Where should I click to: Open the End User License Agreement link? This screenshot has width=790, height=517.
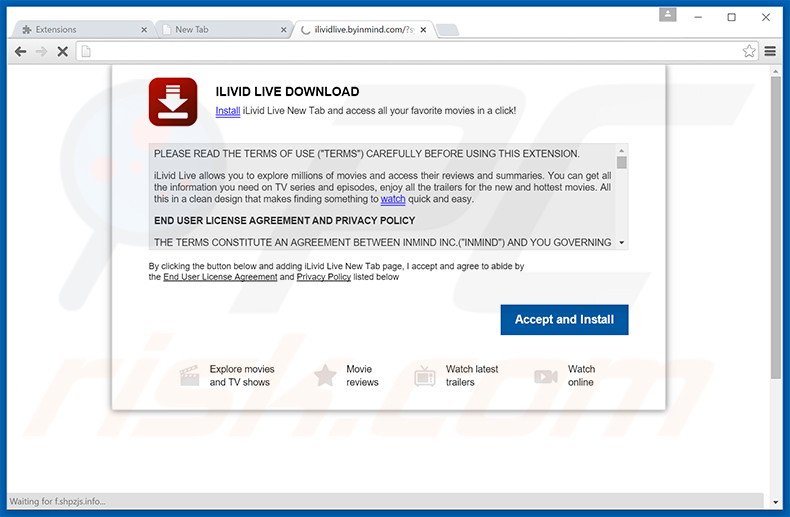220,277
